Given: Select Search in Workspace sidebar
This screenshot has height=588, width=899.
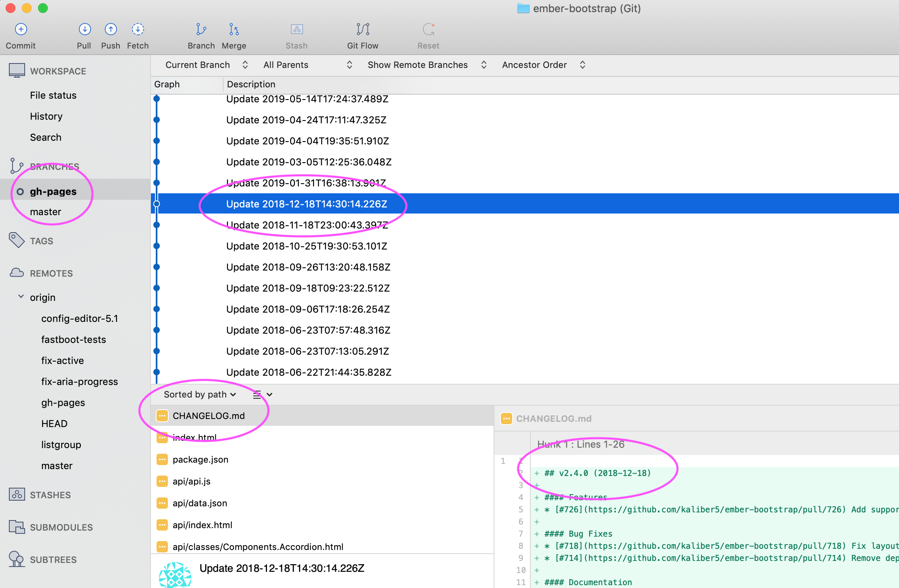Looking at the screenshot, I should (x=46, y=137).
